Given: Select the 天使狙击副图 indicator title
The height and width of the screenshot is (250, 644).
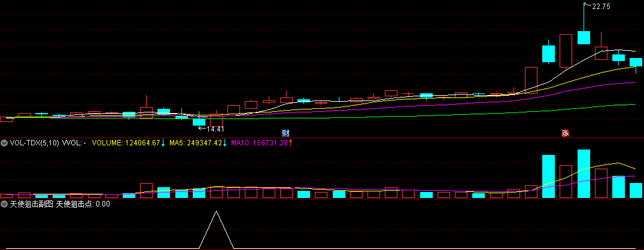Looking at the screenshot, I should click(32, 203).
